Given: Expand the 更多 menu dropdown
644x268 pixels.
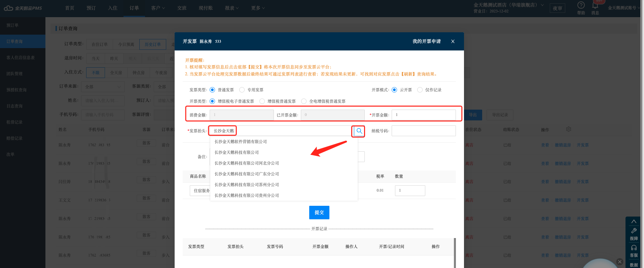Looking at the screenshot, I should click(258, 8).
